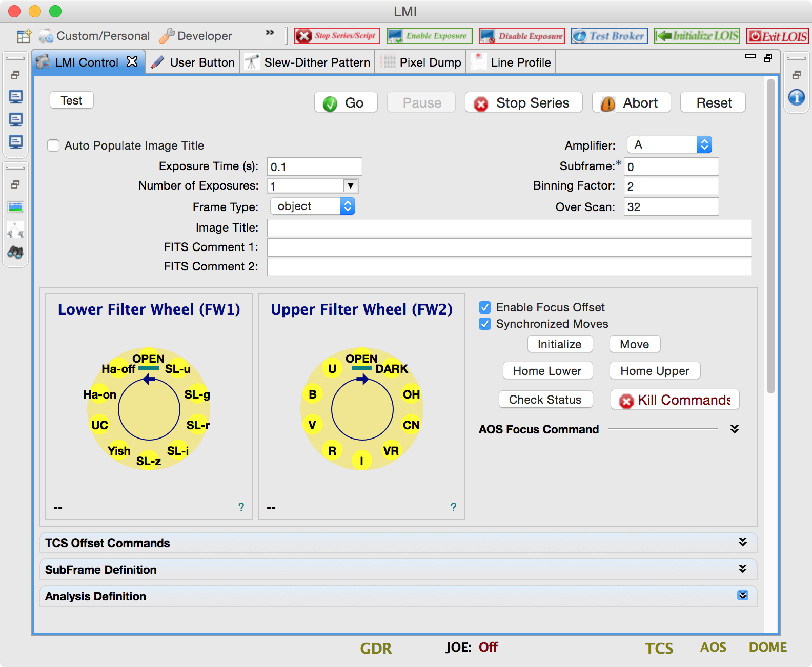Click the Exit LOIS toolbar icon

coord(777,36)
